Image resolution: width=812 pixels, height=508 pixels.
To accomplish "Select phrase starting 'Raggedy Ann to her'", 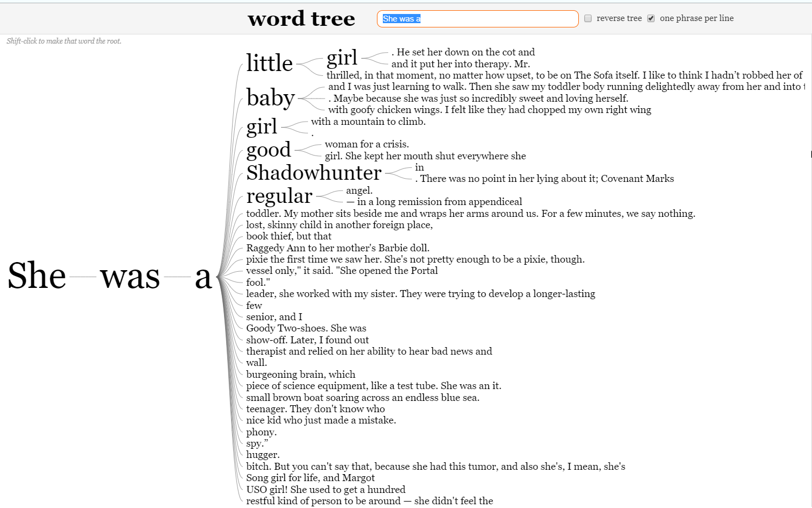I will click(x=338, y=248).
